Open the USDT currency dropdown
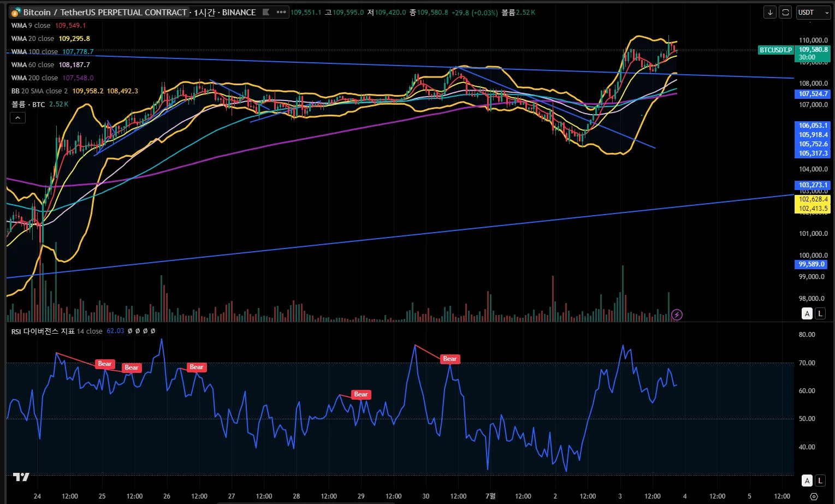Screen dimensions: 835x504 coord(813,12)
